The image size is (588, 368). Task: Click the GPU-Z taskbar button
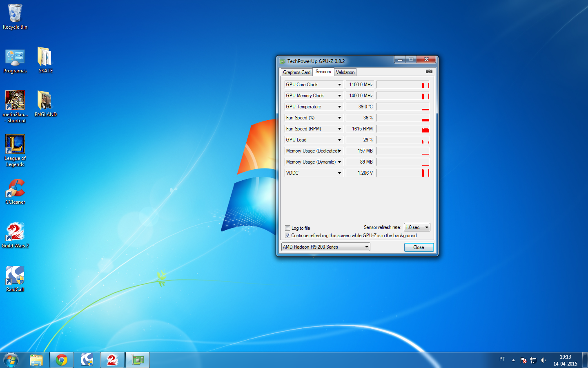coord(138,360)
